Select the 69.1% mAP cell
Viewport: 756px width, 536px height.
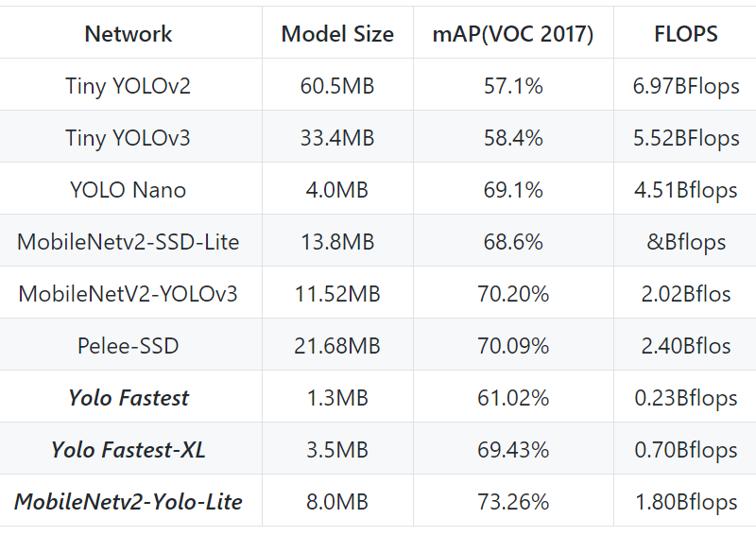point(513,190)
